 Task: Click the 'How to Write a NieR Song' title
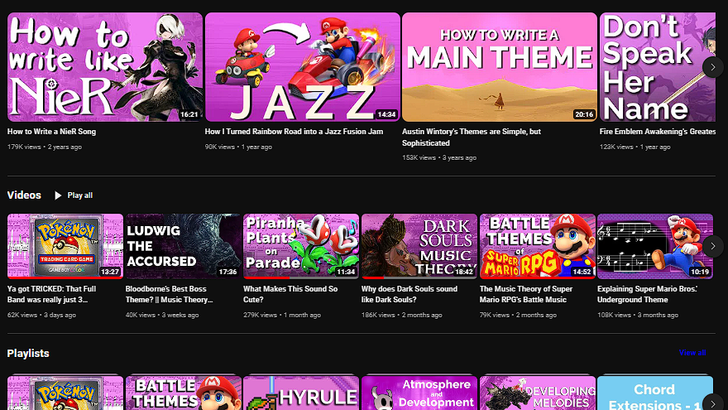pyautogui.click(x=65, y=131)
